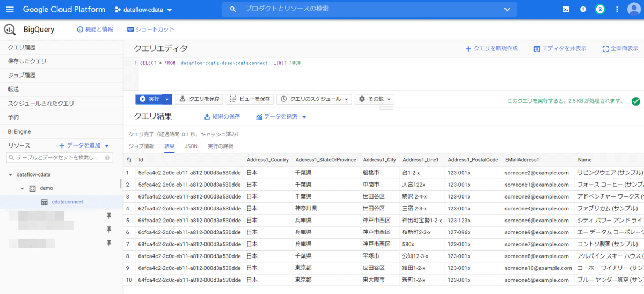Click 結果の保存 to save results
644x294 pixels.
(222, 116)
